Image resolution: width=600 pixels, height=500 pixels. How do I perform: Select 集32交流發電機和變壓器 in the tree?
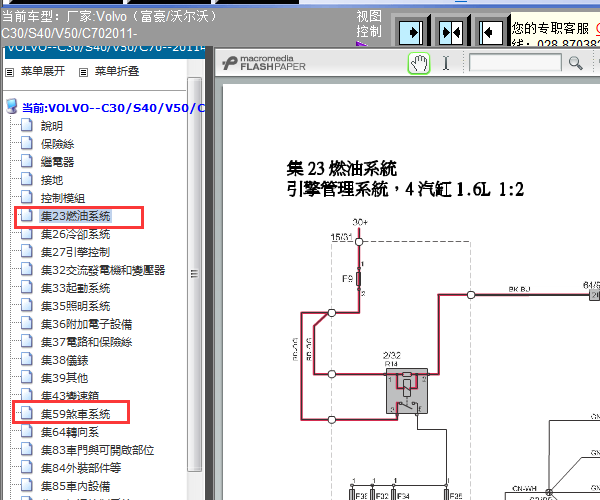click(103, 270)
